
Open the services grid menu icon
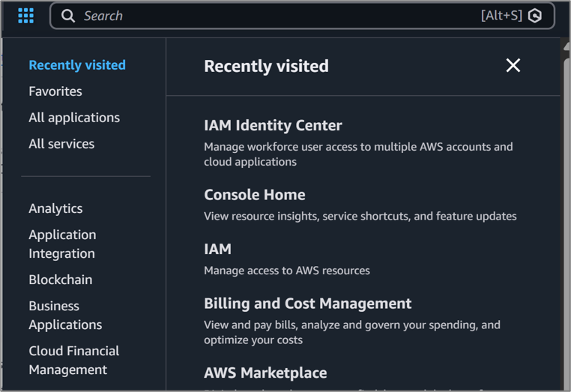click(x=26, y=16)
